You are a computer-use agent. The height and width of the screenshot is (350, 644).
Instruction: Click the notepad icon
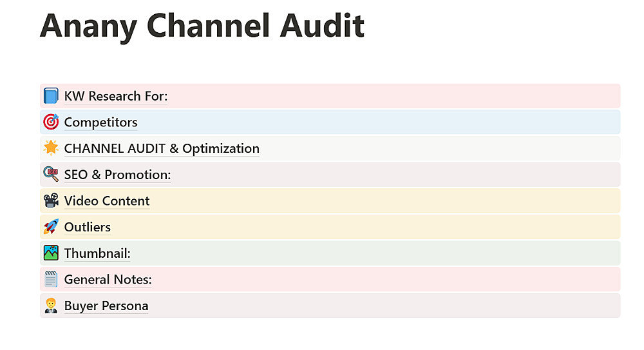point(51,280)
